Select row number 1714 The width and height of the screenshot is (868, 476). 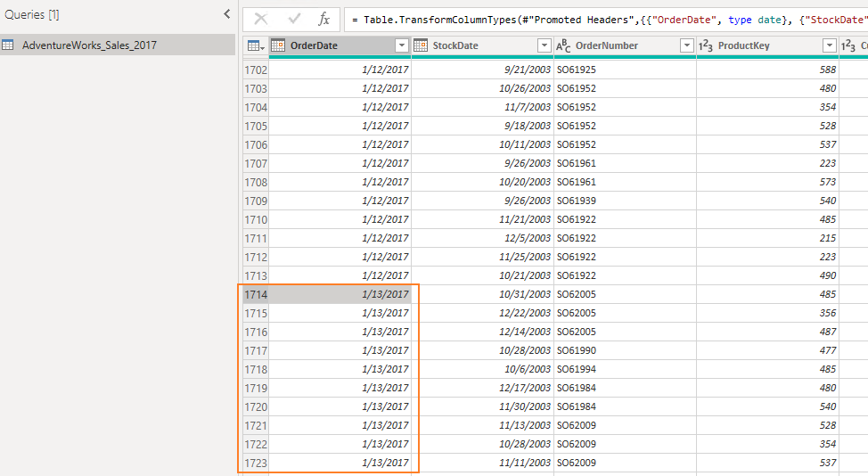click(x=256, y=294)
